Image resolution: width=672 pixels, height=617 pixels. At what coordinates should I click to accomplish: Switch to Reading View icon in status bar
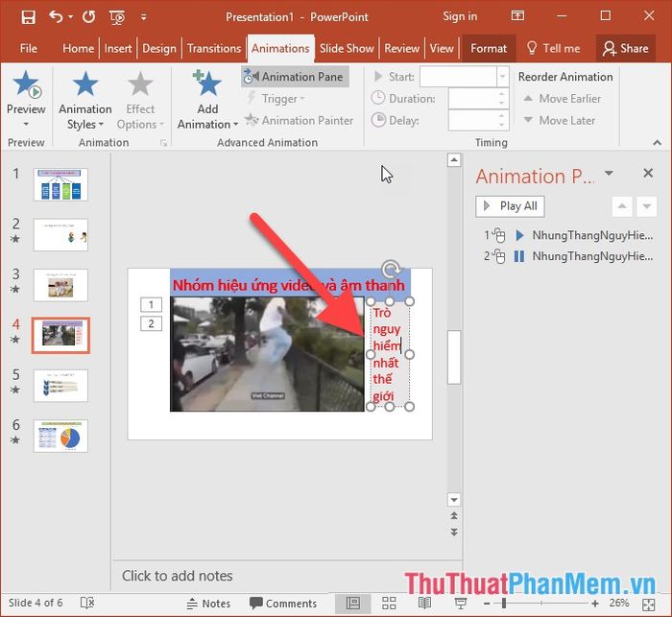click(424, 604)
